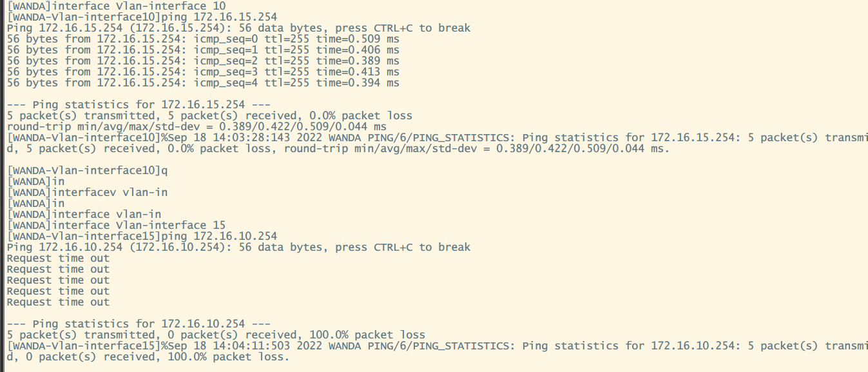Click the "Ping statistics for 172.16.10.254" header
Screen dimensions: 868x372
coord(139,324)
